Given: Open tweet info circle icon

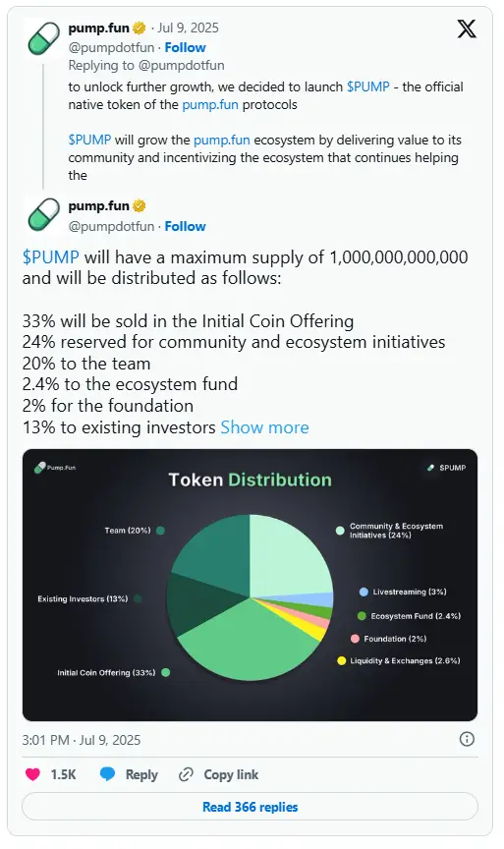Looking at the screenshot, I should (467, 739).
